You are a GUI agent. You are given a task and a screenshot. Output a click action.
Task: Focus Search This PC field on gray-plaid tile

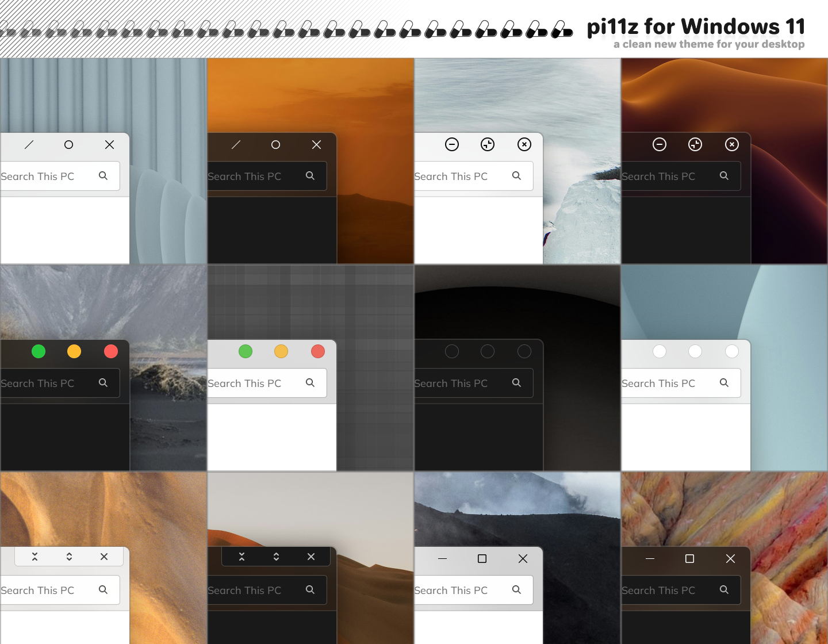(x=267, y=383)
